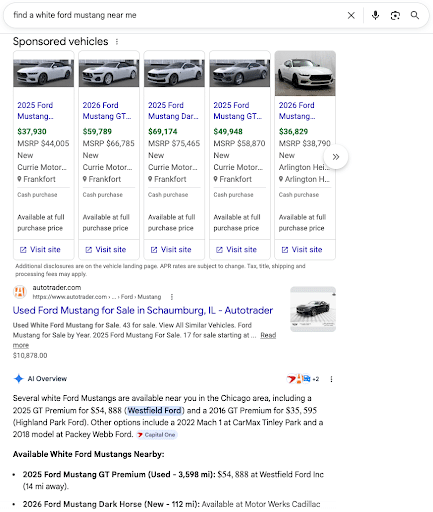433x512 pixels.
Task: Open the 2025 Ford Mustang GT listing at $49,948
Action: tap(238, 111)
